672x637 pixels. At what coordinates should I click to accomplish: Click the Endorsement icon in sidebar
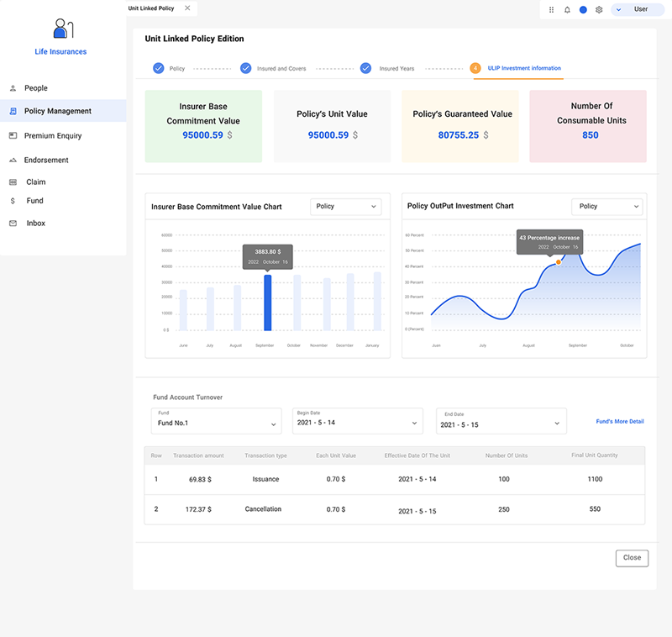[x=13, y=160]
